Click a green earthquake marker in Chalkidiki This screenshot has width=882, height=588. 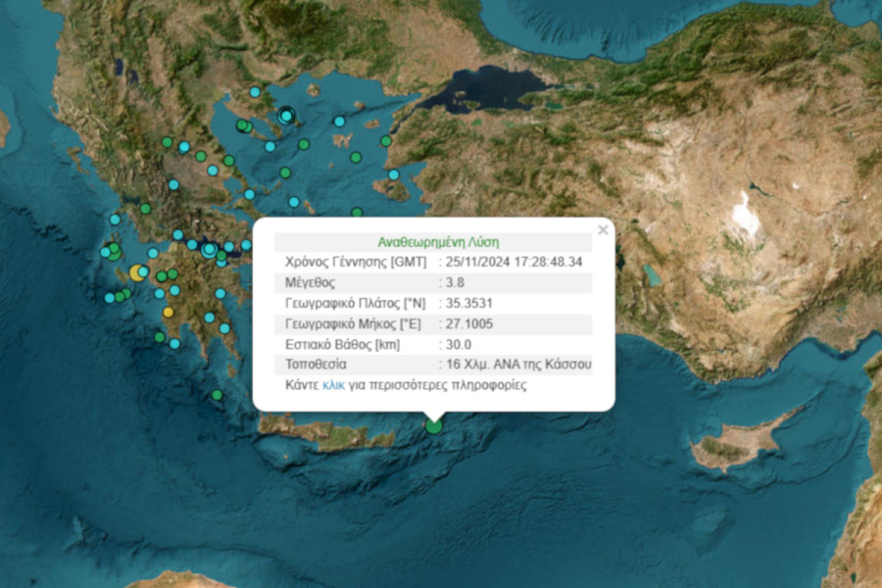pos(242,126)
